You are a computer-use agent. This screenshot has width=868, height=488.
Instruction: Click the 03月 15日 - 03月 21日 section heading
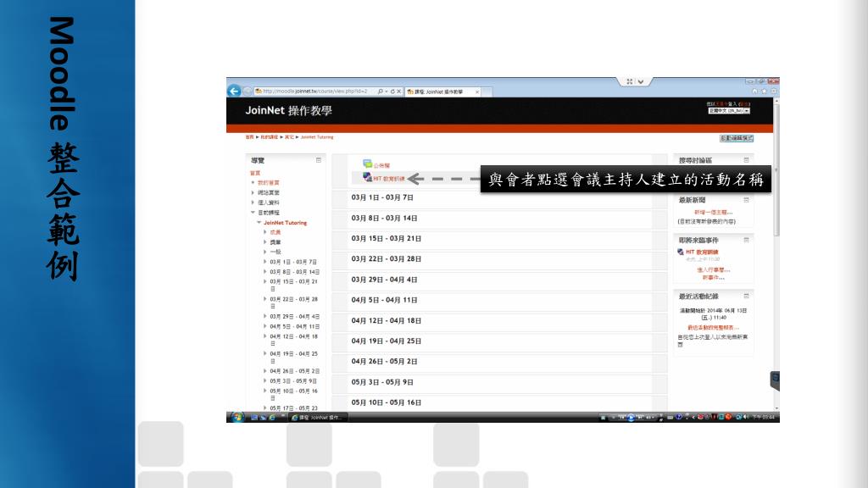pyautogui.click(x=387, y=238)
